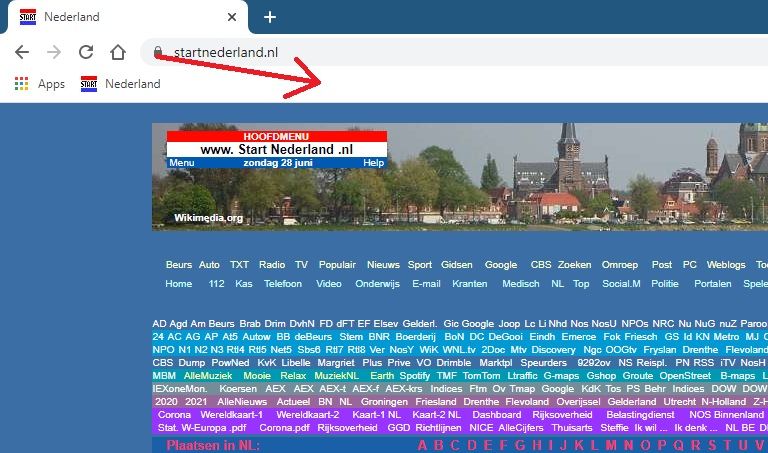Open the Gidsen menu item

tap(456, 265)
